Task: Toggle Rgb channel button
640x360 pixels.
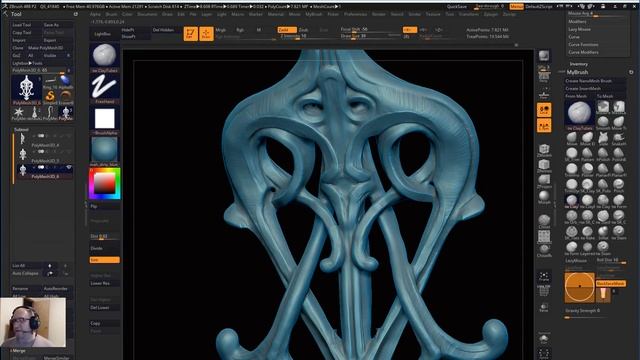Action: [x=240, y=30]
